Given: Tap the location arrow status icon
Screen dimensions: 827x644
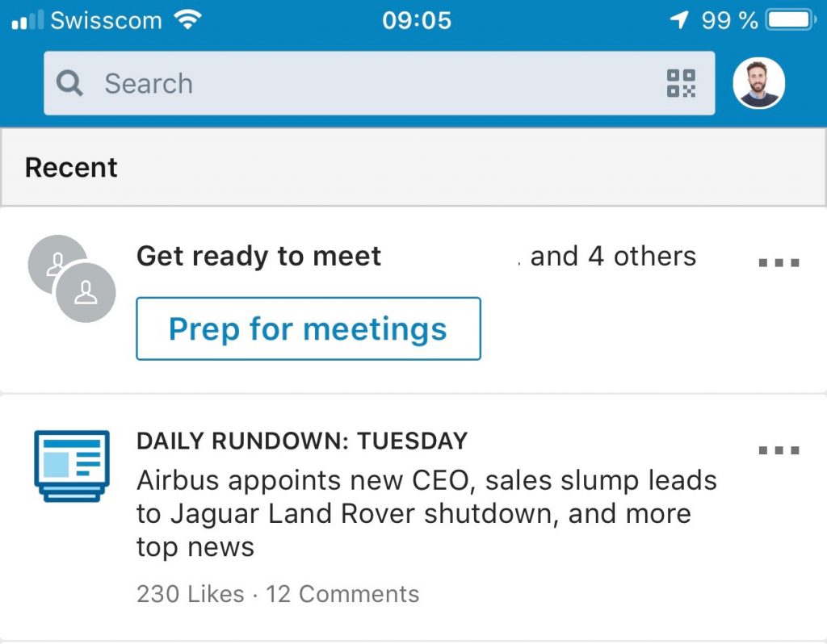Looking at the screenshot, I should [679, 20].
